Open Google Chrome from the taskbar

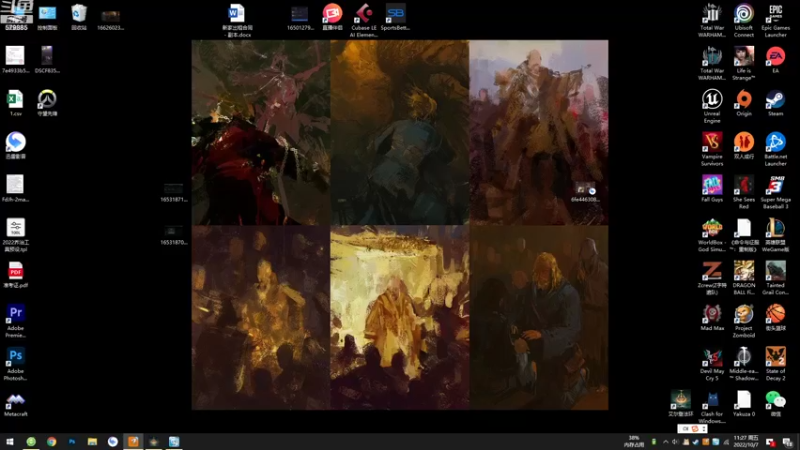52,442
